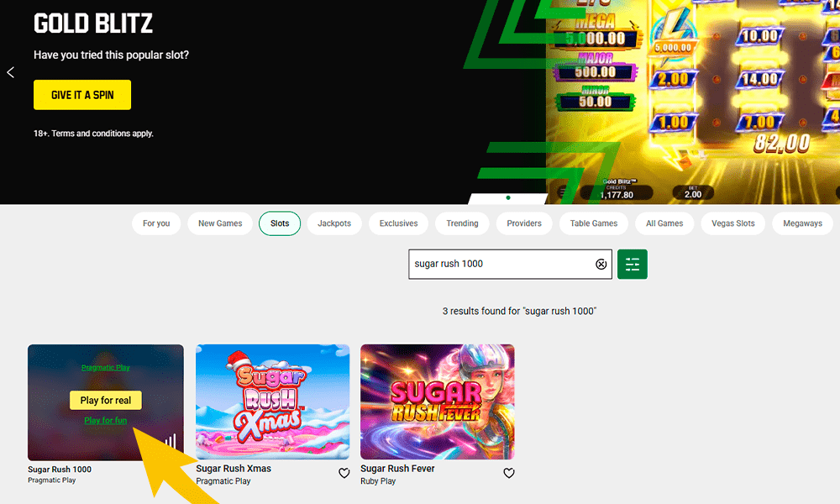Go to previous banner slide
The height and width of the screenshot is (504, 840).
[11, 73]
